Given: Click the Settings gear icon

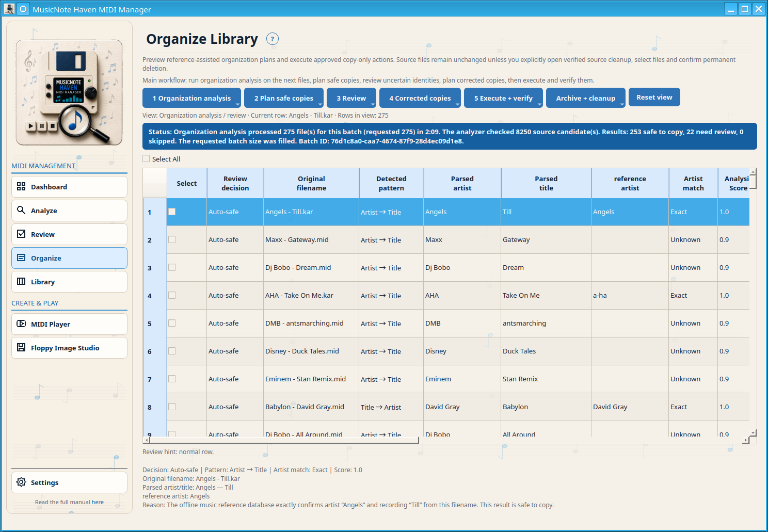Looking at the screenshot, I should pyautogui.click(x=21, y=482).
